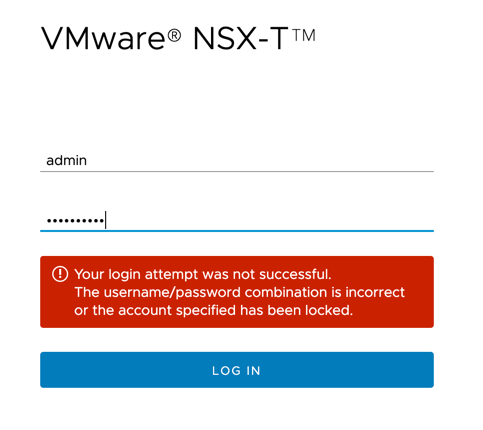
Task: Click the masked password dots
Action: [75, 220]
